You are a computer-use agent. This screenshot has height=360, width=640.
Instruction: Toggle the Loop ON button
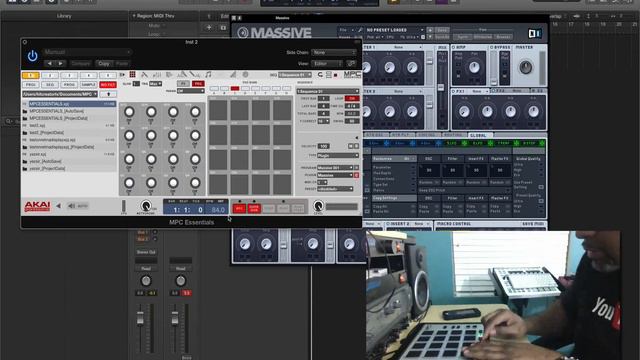[352, 98]
